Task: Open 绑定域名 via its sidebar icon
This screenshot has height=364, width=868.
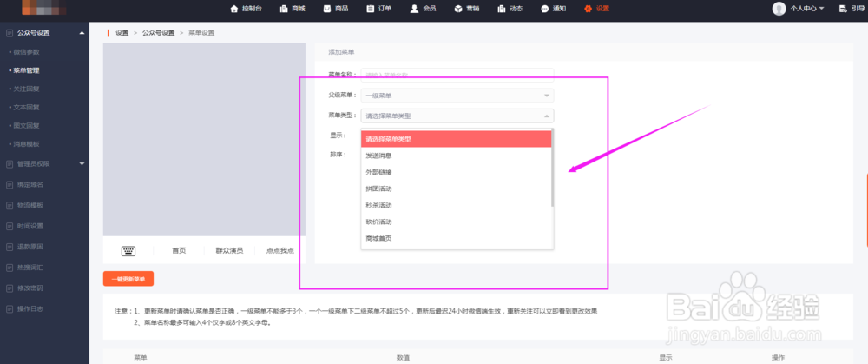Action: 10,184
